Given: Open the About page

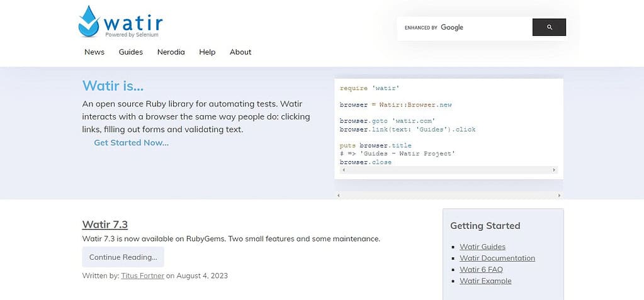Looking at the screenshot, I should [x=240, y=52].
